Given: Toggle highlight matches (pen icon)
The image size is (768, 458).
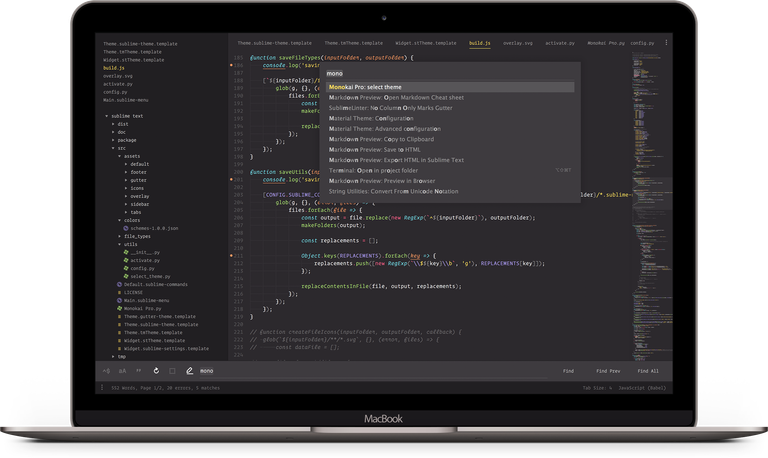Looking at the screenshot, I should click(189, 371).
